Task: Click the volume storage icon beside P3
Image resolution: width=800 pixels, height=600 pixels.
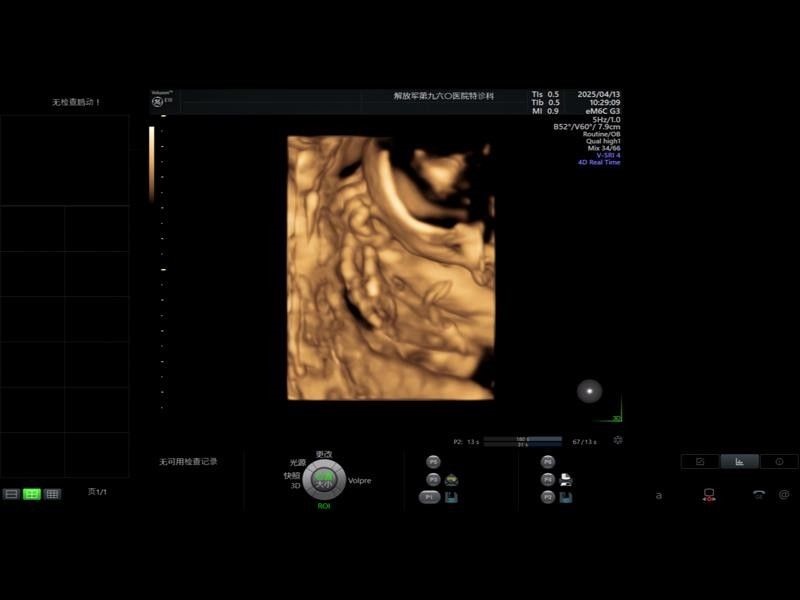Action: click(x=451, y=480)
